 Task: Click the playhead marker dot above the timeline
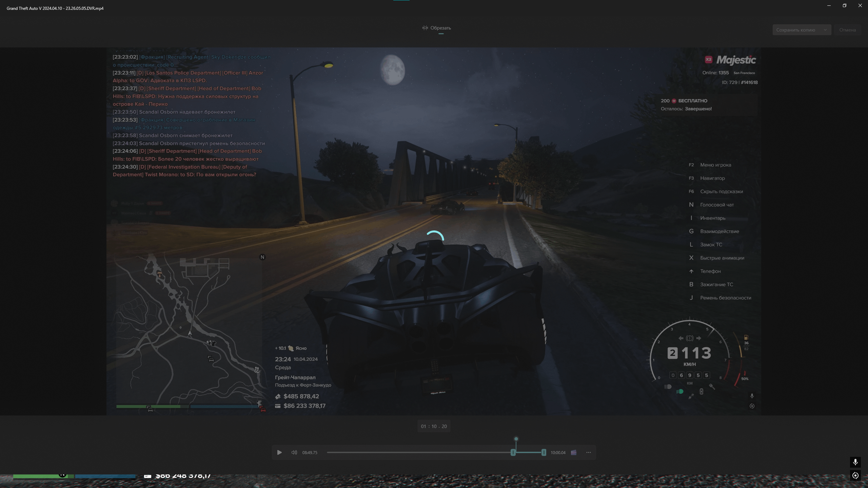[516, 439]
